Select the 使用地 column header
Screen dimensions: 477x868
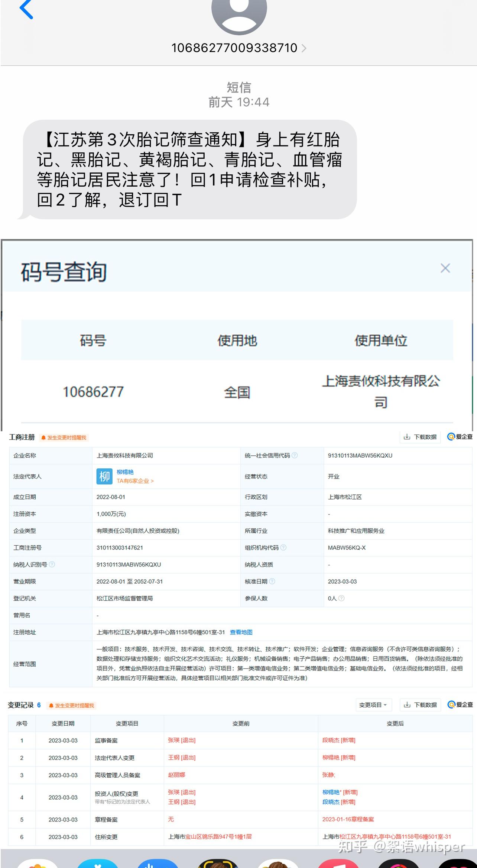237,340
